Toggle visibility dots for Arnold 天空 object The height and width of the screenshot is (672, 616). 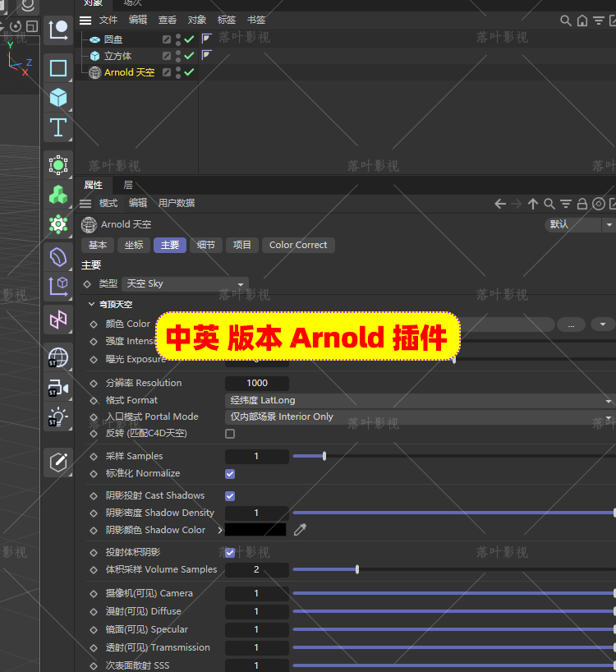(x=178, y=72)
